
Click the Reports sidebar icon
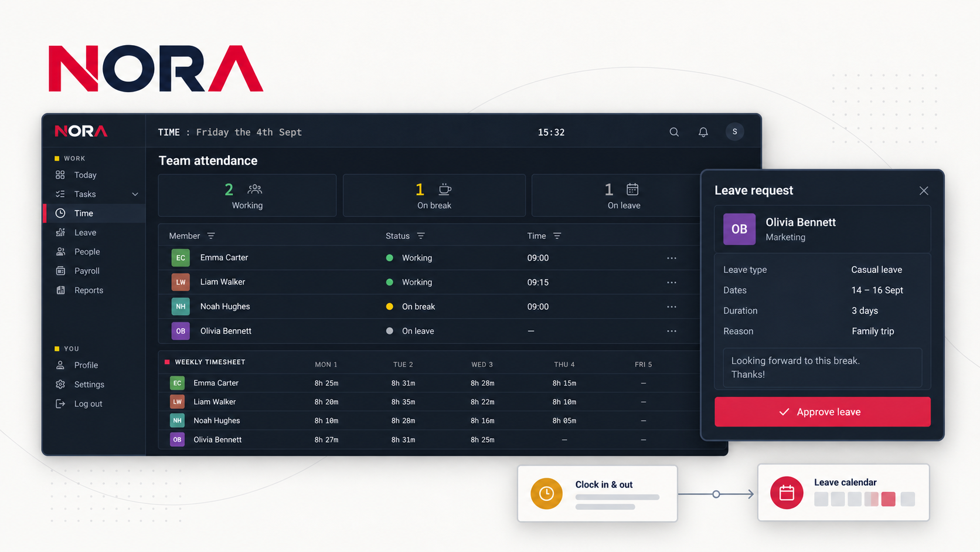click(60, 290)
